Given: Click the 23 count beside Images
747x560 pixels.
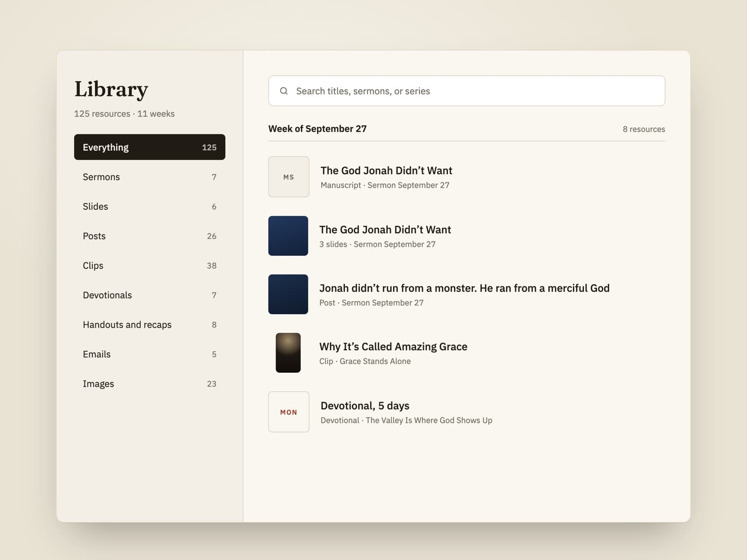Looking at the screenshot, I should coord(211,384).
